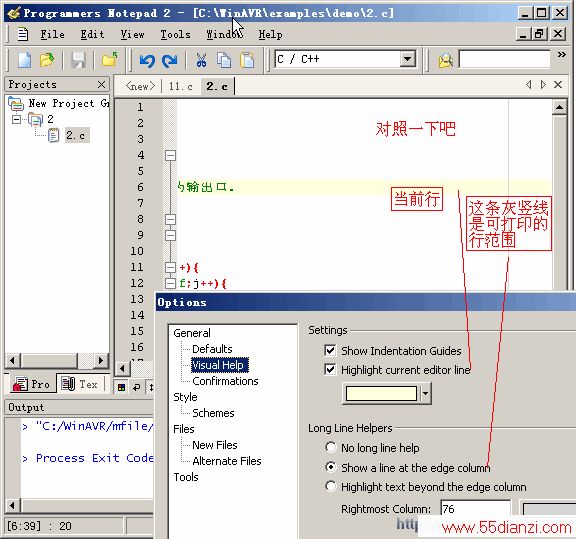The height and width of the screenshot is (539, 576).
Task: Switch to the Tex panel tab
Action: 80,384
